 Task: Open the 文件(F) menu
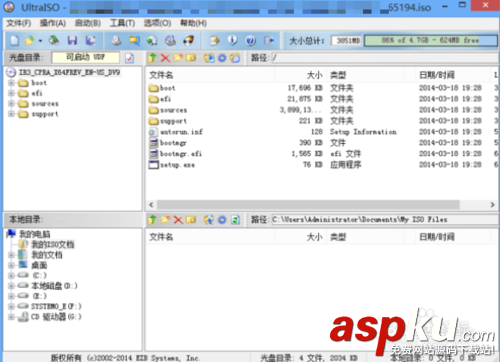tap(19, 23)
